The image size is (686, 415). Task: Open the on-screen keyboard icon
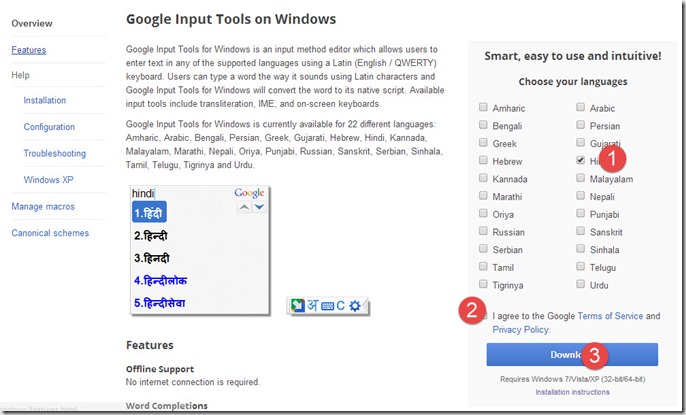pos(327,306)
